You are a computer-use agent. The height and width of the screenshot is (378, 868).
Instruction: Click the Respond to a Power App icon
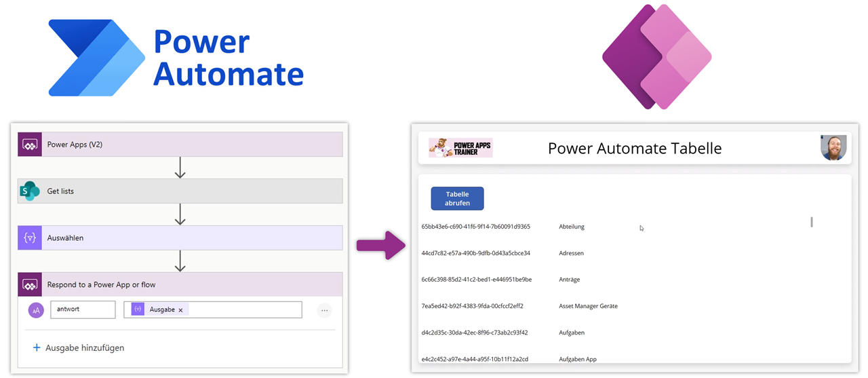[30, 284]
